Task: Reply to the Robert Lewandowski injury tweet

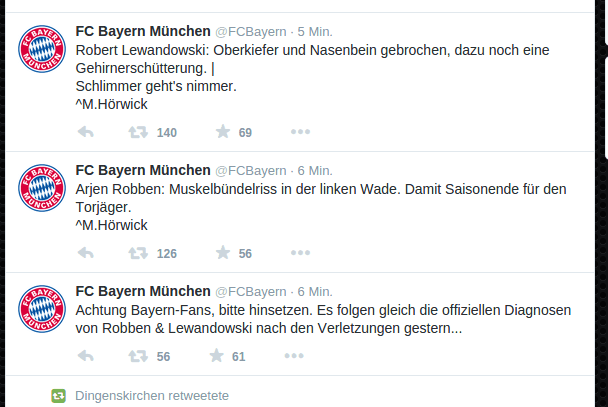Action: coord(86,132)
